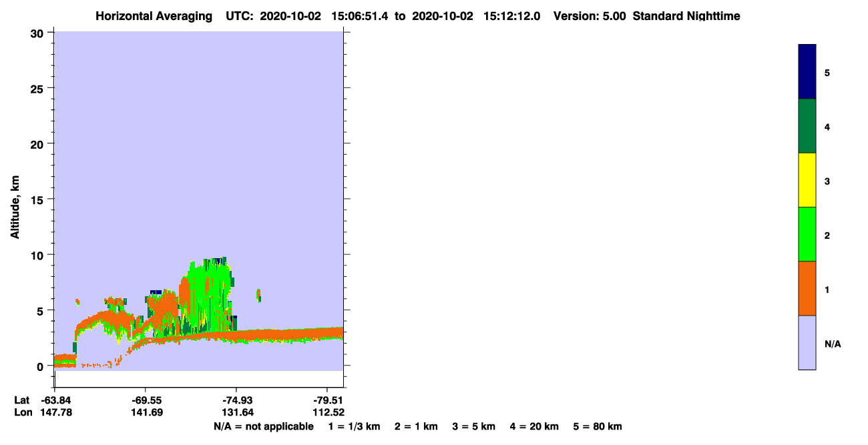
Task: Click '4 = 20 km' legend text
Action: (534, 426)
